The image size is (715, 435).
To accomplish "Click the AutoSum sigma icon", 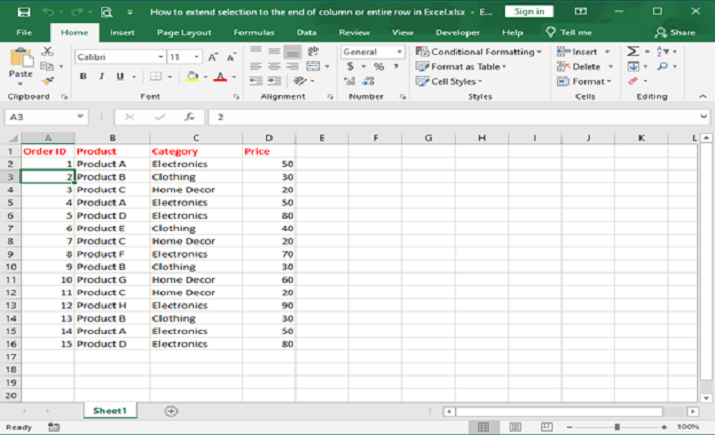I will click(633, 51).
